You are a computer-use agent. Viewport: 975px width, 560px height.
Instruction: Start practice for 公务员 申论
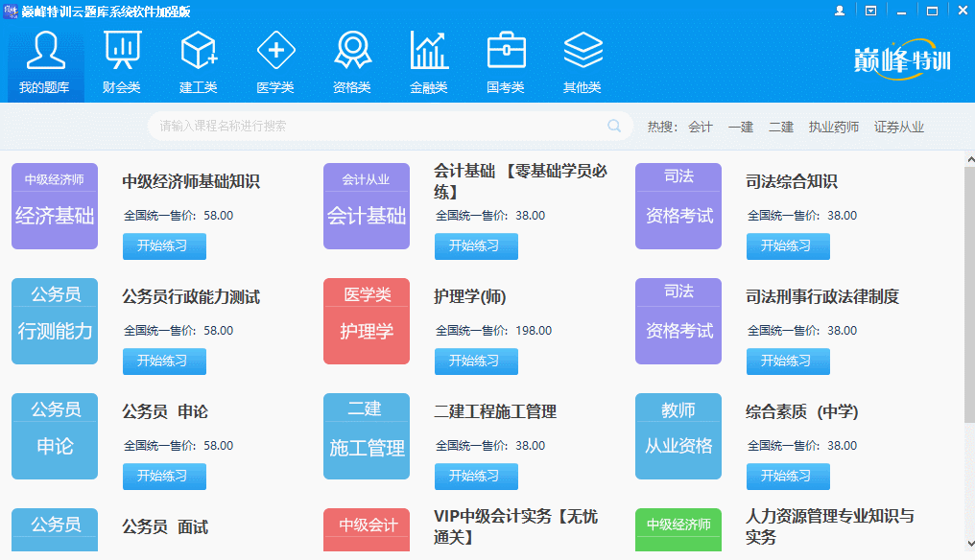[164, 476]
